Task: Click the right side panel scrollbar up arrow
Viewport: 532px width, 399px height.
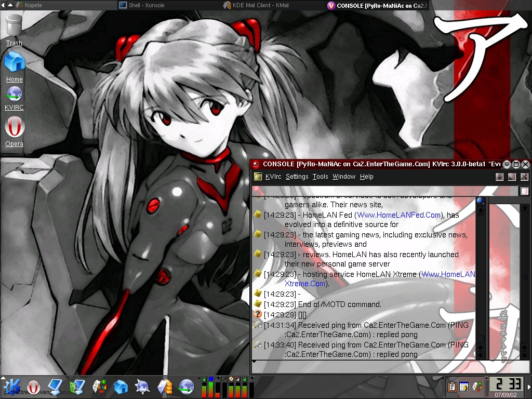Action: point(525,208)
